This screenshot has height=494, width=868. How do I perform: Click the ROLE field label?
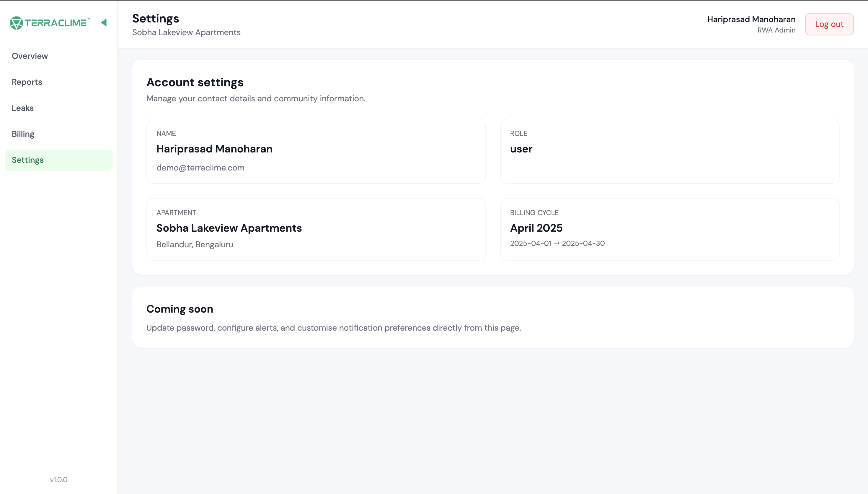pyautogui.click(x=518, y=134)
